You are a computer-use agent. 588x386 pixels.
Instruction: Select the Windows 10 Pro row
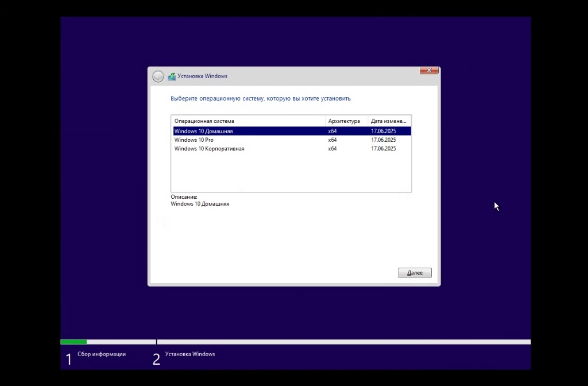tap(292, 140)
